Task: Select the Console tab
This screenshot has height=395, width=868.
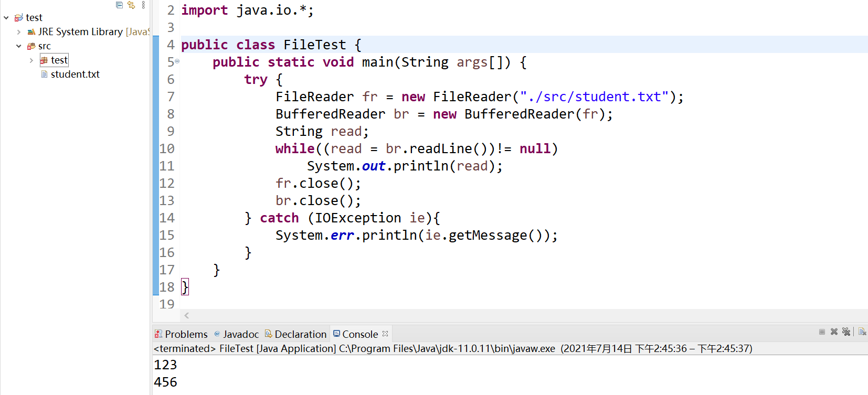Action: 360,334
